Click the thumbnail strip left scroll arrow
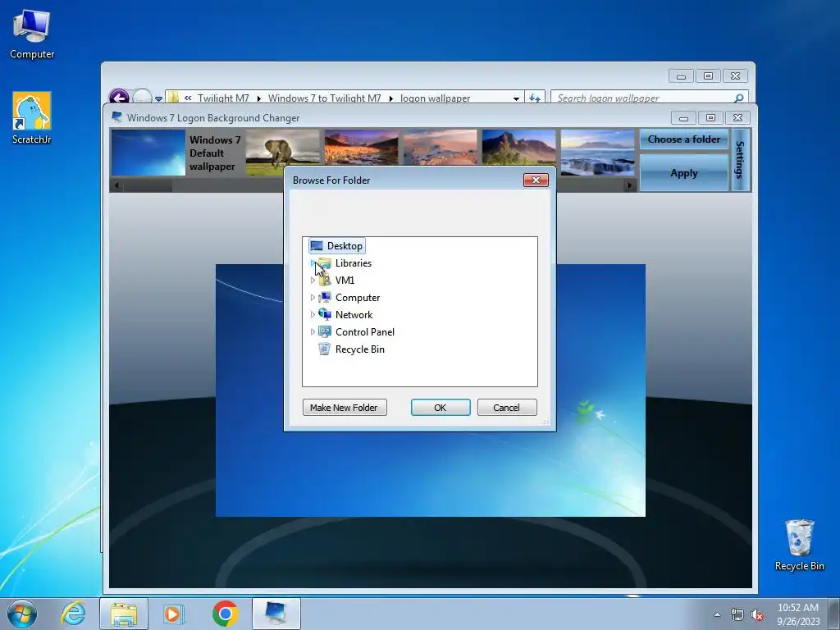This screenshot has width=840, height=630. [x=116, y=185]
